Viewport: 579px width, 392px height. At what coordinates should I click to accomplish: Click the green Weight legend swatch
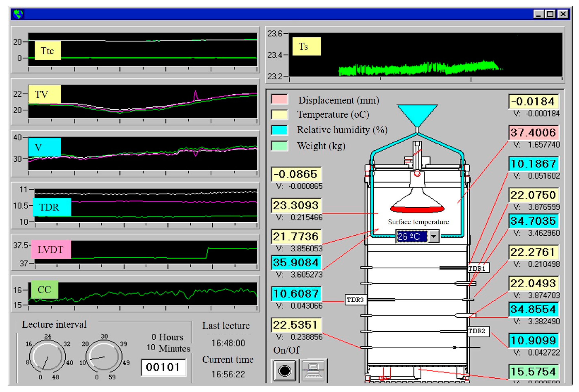tap(279, 146)
